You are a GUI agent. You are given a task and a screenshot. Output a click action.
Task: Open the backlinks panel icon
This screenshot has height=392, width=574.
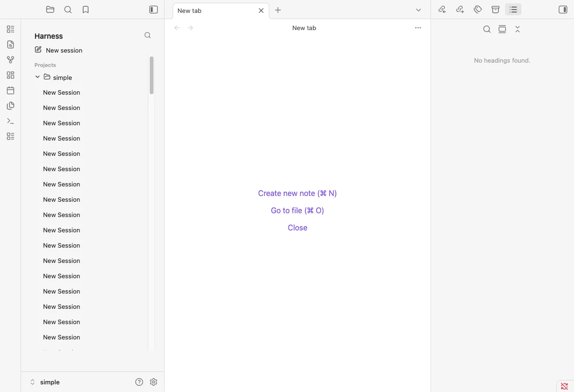[x=442, y=10]
